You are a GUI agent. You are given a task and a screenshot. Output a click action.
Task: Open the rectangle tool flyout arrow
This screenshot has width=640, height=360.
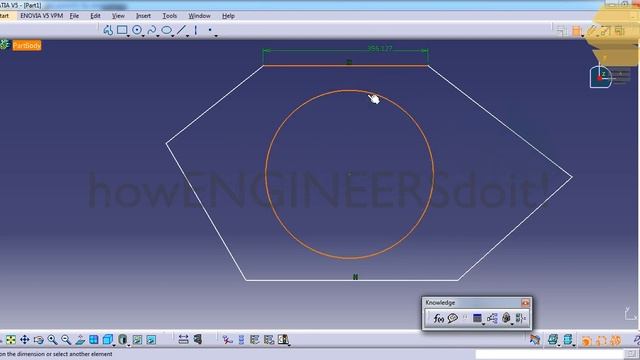click(x=129, y=36)
